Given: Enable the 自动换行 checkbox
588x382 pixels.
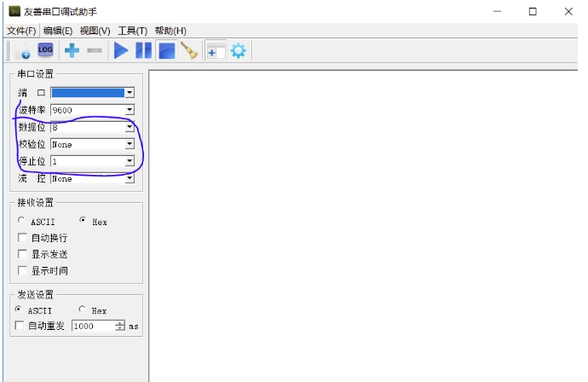Looking at the screenshot, I should [22, 238].
